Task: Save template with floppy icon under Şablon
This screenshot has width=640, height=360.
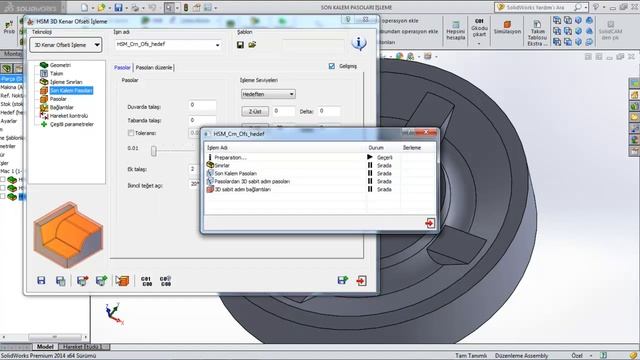Action: point(240,44)
